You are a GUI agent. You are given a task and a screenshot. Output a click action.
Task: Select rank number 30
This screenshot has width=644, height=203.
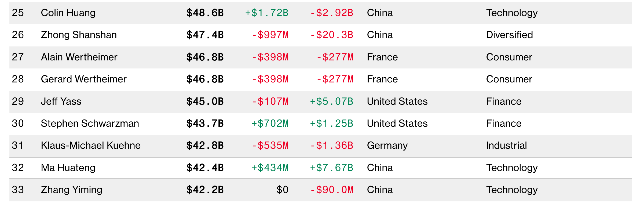18,124
